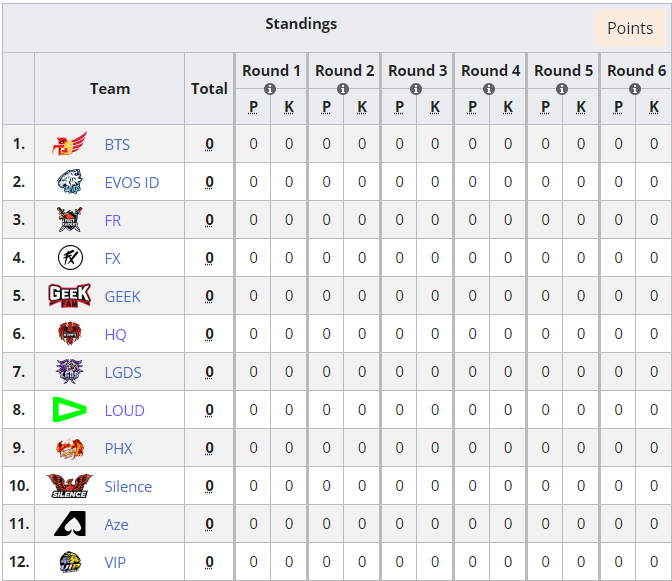This screenshot has width=672, height=581.
Task: Click the Silence team logo
Action: click(x=68, y=487)
